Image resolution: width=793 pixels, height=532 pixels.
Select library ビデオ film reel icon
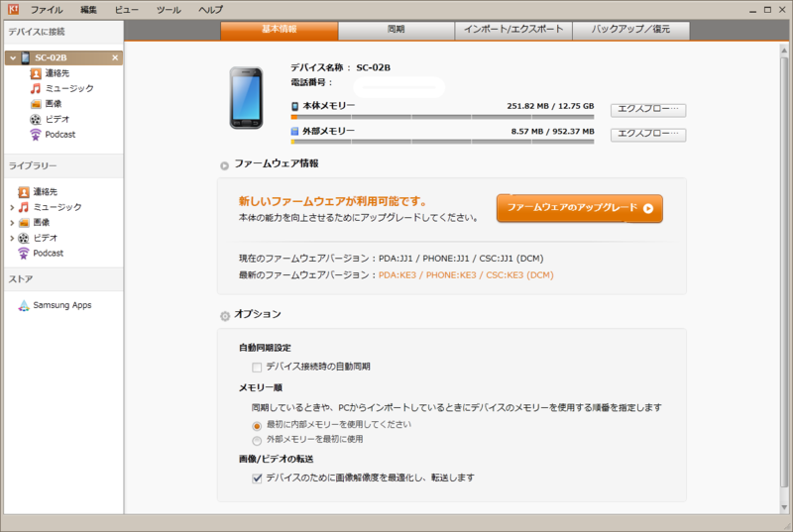24,238
